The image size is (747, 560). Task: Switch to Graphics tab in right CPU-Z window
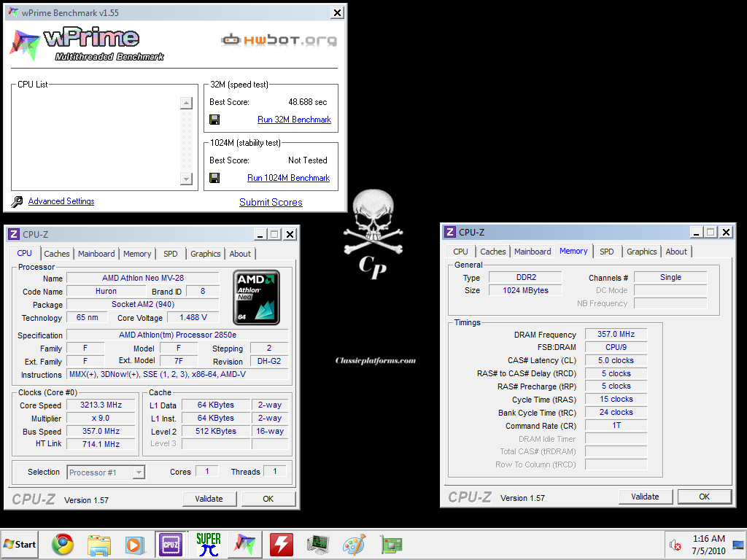point(641,252)
